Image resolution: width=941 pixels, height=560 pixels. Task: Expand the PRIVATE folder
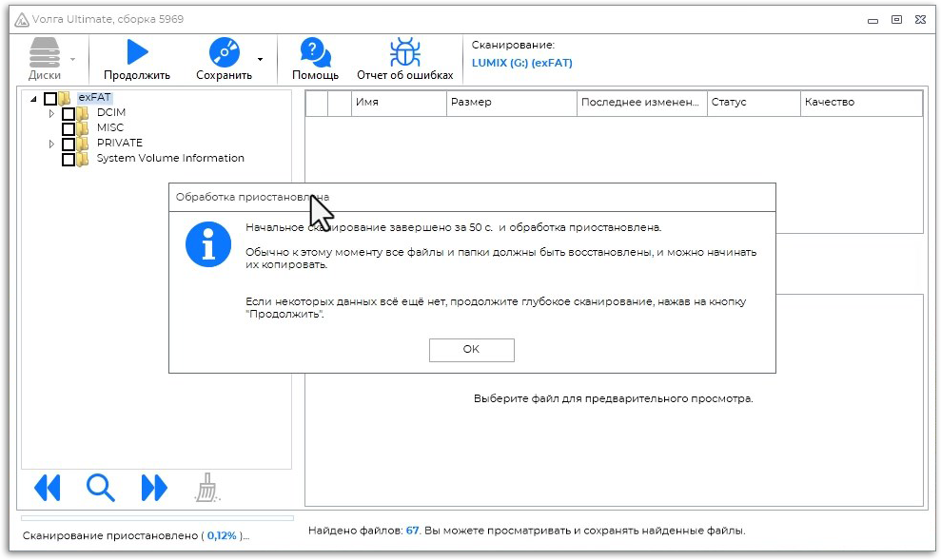point(51,144)
